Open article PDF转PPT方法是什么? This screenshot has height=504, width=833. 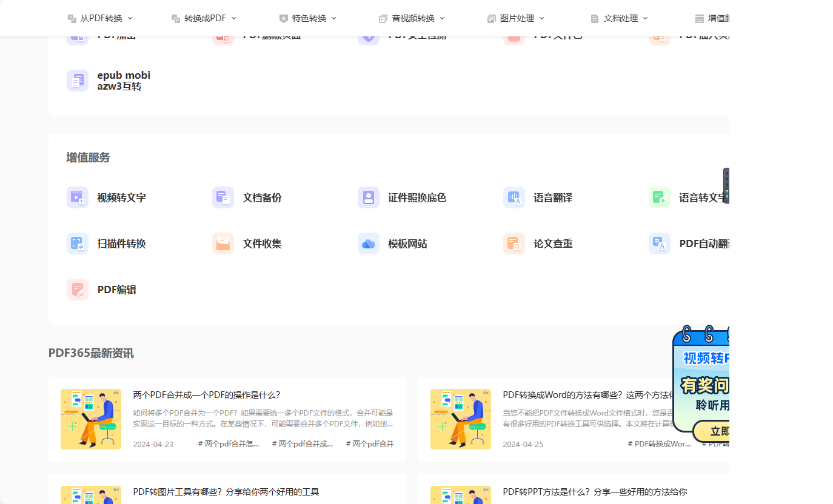[x=595, y=492]
